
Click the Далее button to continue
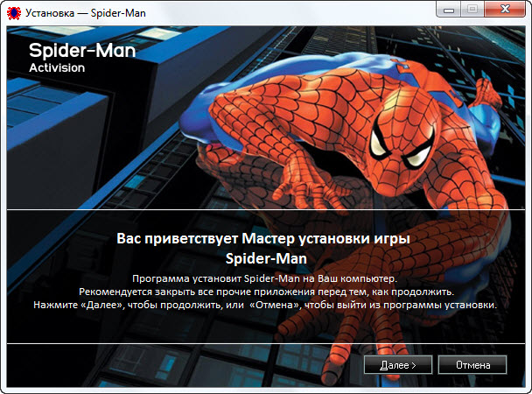(397, 363)
